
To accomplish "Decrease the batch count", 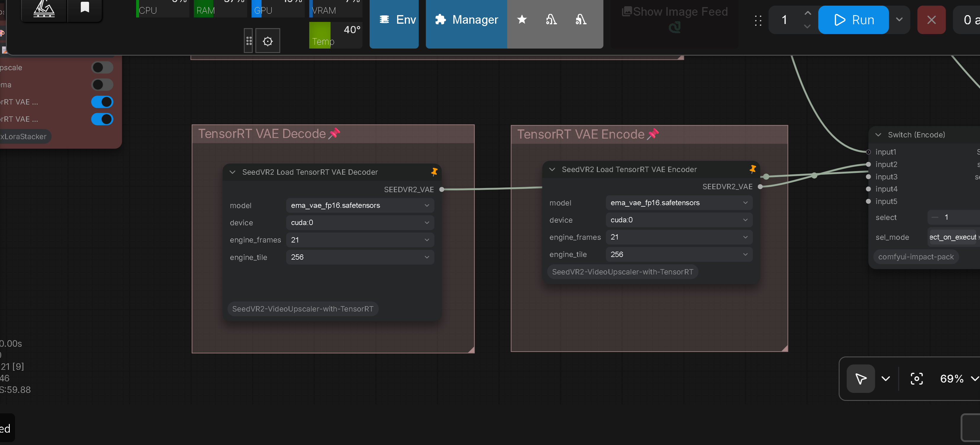I will coord(807,26).
